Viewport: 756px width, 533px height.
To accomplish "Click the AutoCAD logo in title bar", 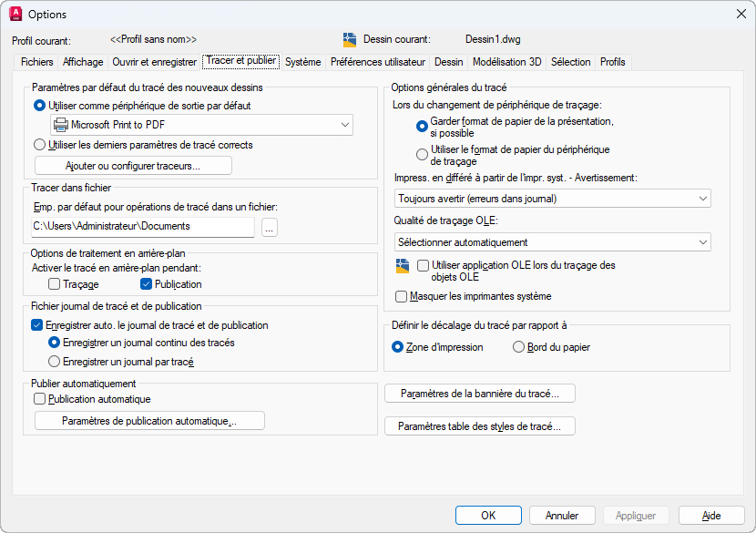I will click(x=15, y=15).
